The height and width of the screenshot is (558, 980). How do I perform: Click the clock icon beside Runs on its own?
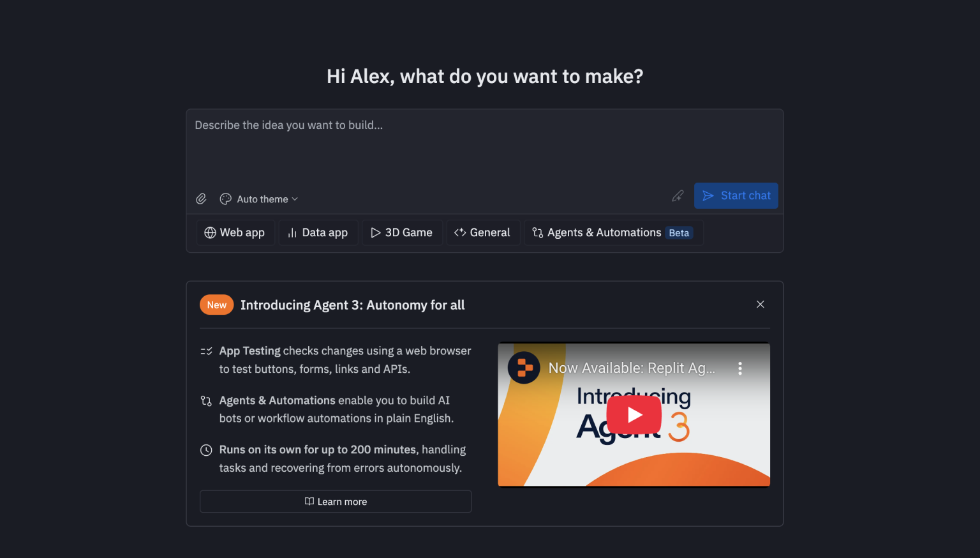tap(206, 450)
